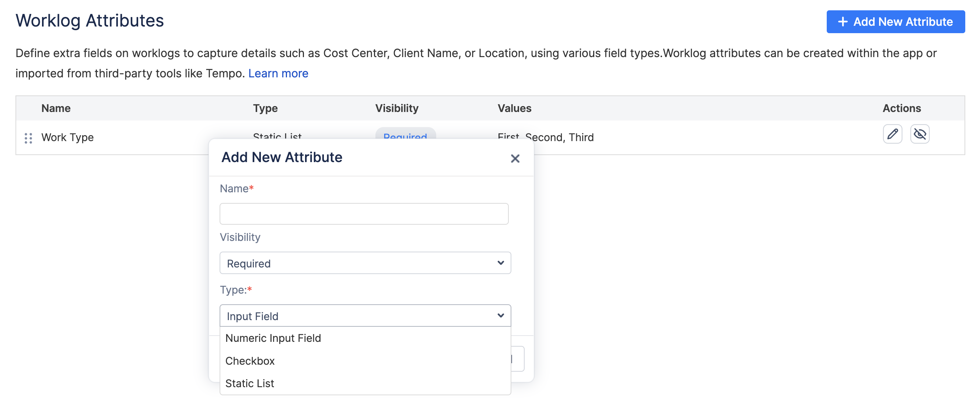
Task: Click the Type column header
Action: 265,108
